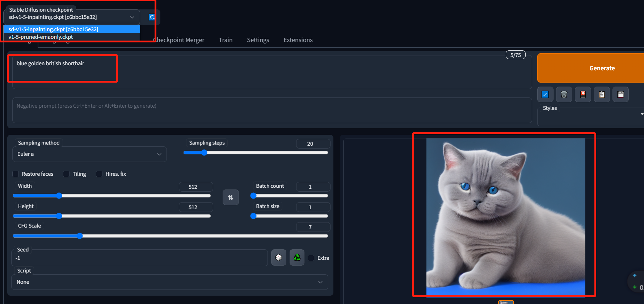Adjust the Batch size slider
Image resolution: width=644 pixels, height=304 pixels.
click(289, 216)
